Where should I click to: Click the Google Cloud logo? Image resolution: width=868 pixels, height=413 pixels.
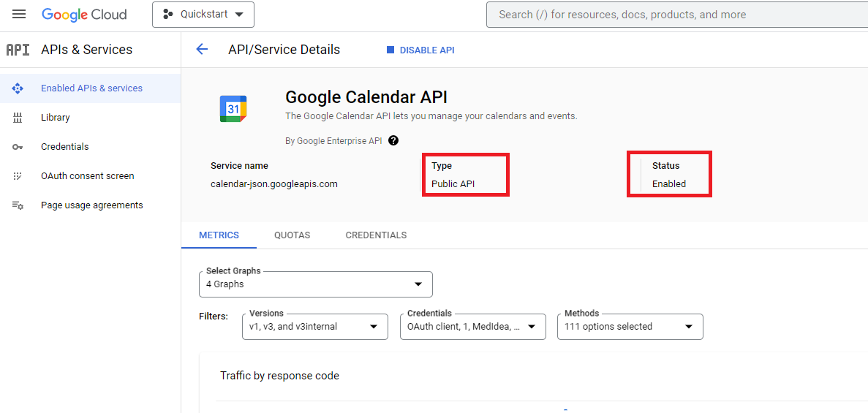(x=84, y=15)
